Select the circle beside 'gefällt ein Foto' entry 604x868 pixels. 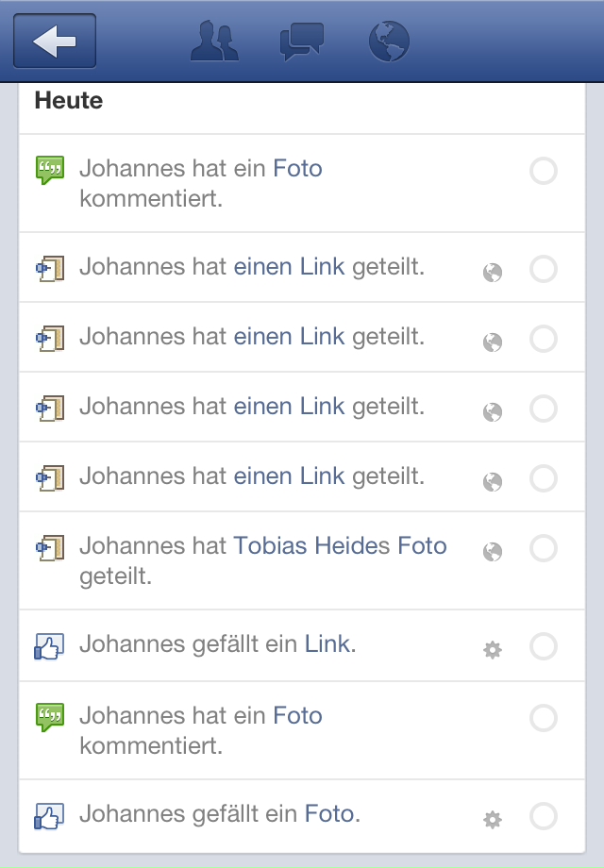point(544,816)
